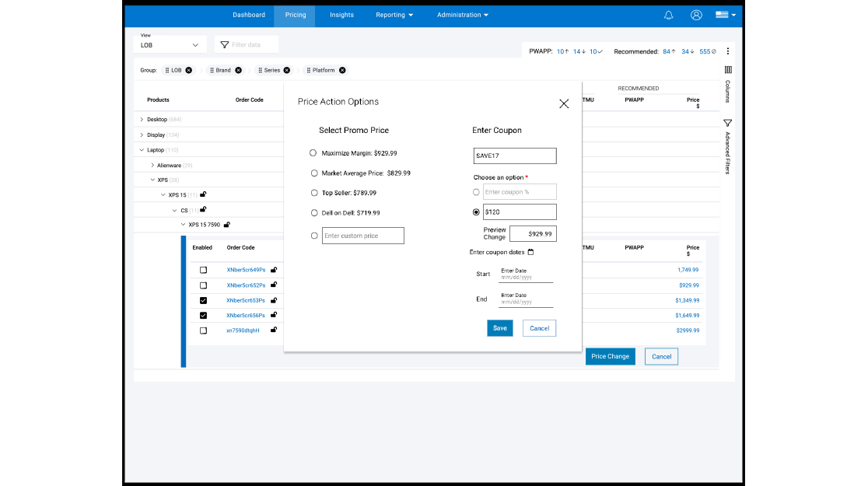
Task: Click the Filter data search field
Action: 247,45
